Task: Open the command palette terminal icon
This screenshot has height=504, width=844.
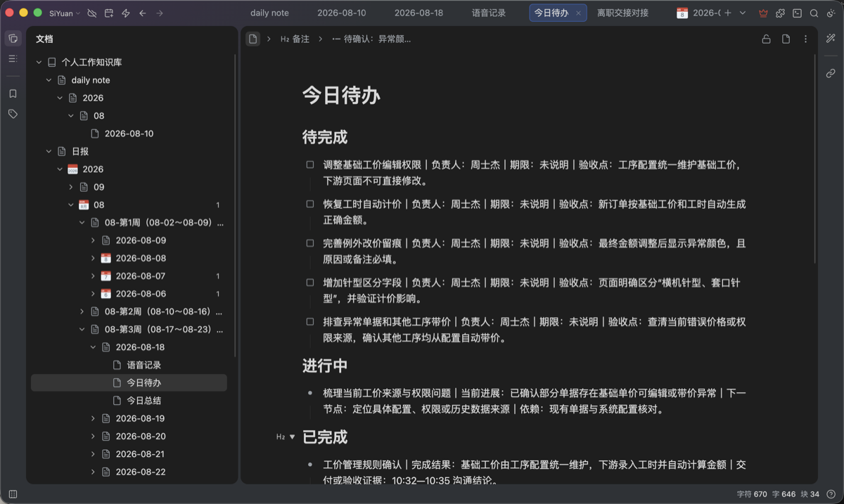Action: (x=797, y=13)
